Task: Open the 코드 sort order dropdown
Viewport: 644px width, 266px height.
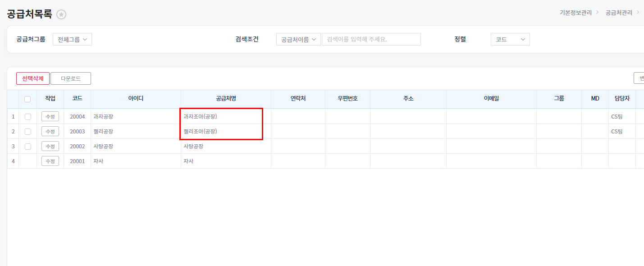Action: tap(510, 40)
